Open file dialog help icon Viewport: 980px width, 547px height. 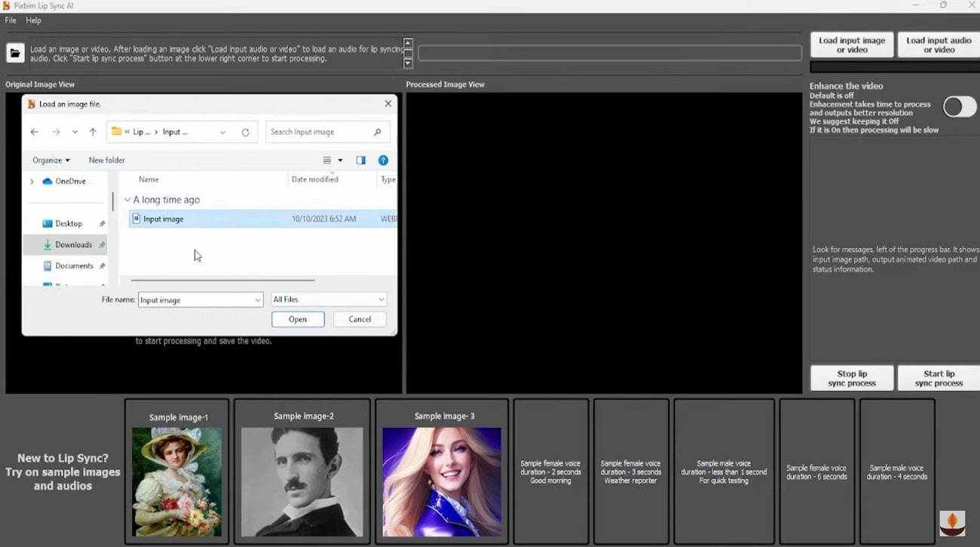point(383,160)
